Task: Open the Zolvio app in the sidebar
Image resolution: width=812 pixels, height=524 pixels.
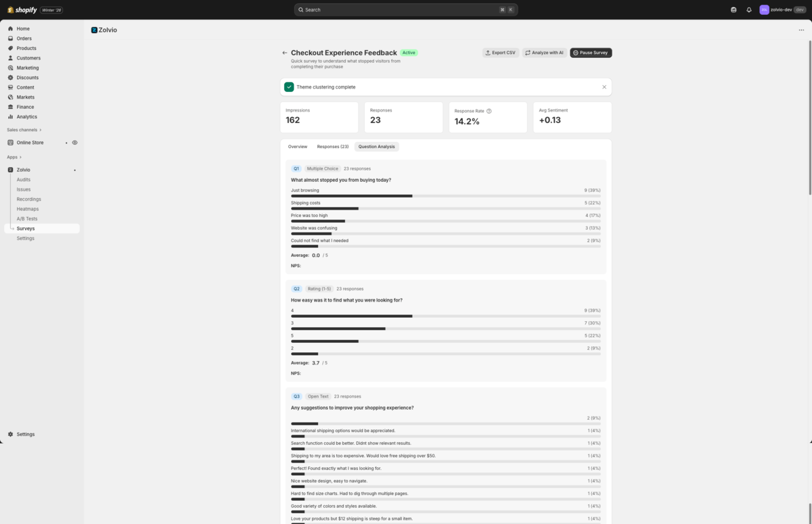Action: (x=23, y=170)
